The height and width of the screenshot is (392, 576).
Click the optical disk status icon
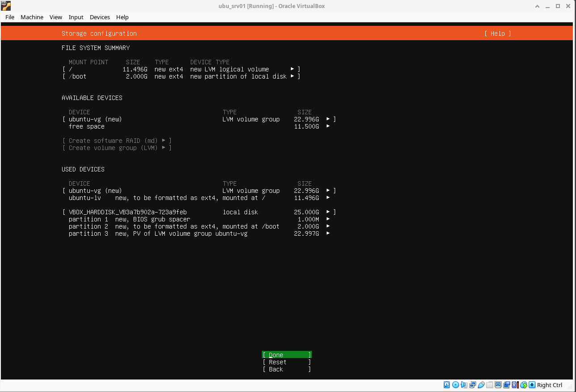click(455, 385)
